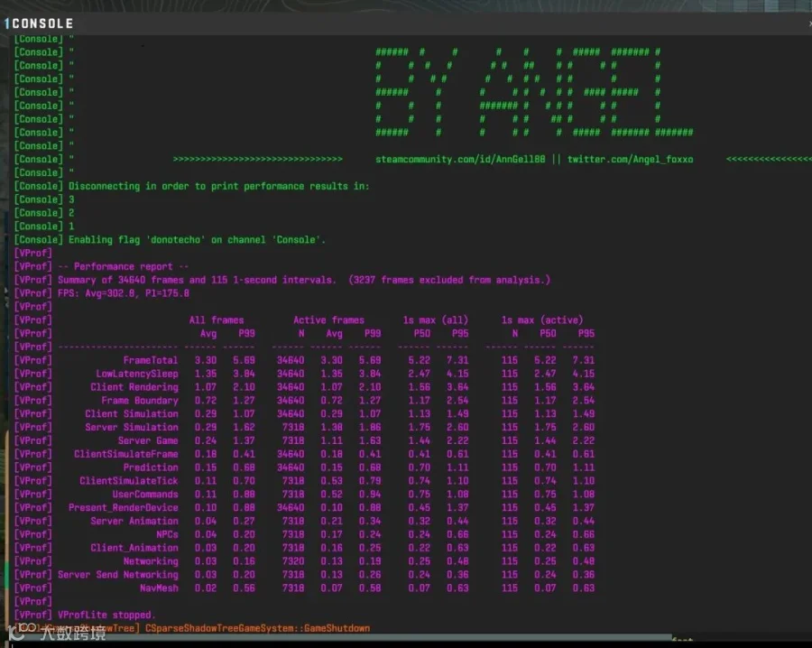Click Client Rendering's All frames P99 value 2.10
812x648 pixels.
coord(244,387)
